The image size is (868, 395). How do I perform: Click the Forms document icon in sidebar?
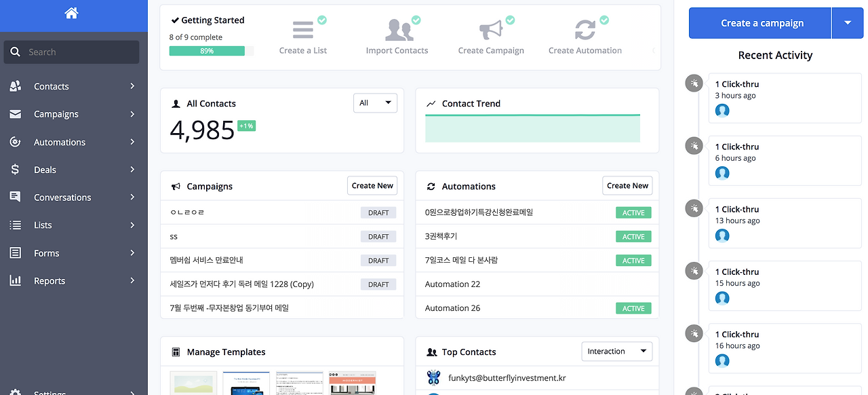pos(15,252)
